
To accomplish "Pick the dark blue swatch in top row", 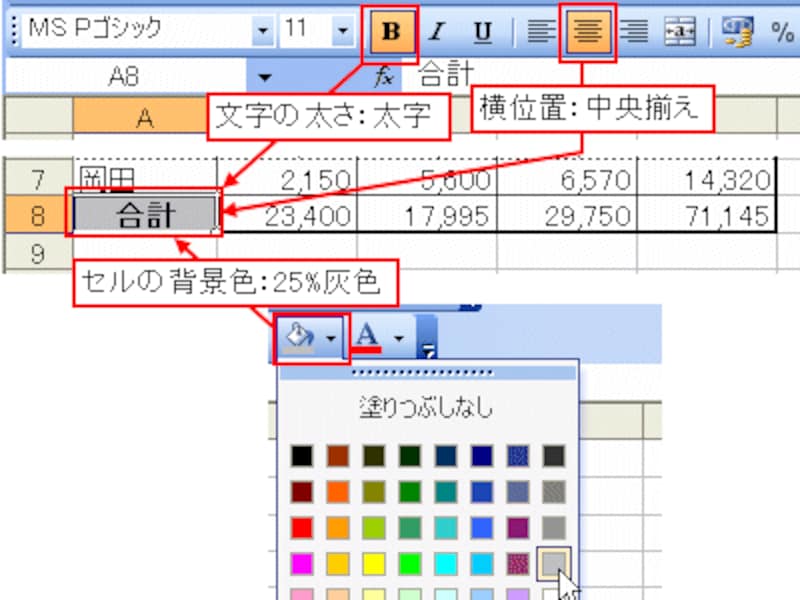I will [x=482, y=456].
